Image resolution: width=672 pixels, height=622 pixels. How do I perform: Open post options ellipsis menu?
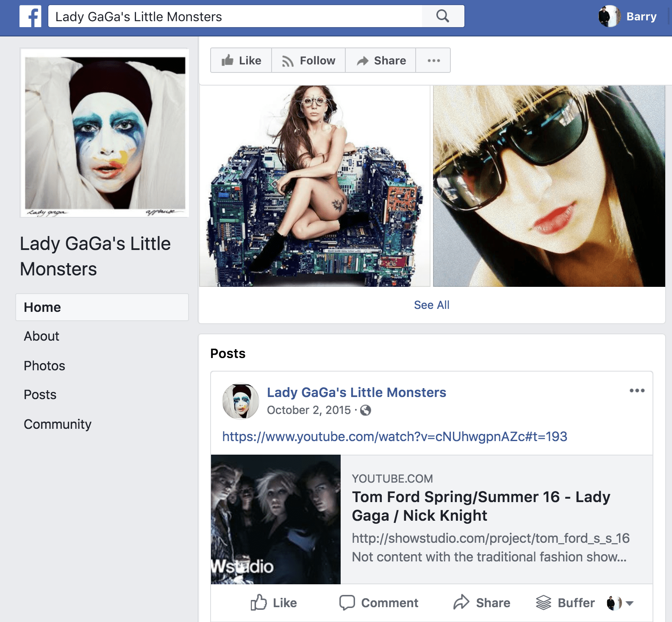point(637,391)
